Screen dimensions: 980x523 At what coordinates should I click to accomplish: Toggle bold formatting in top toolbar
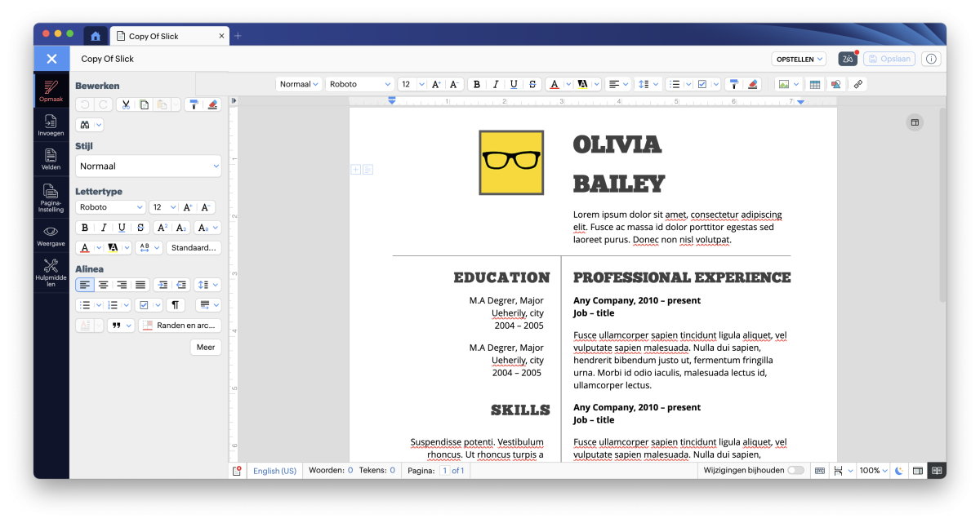476,84
